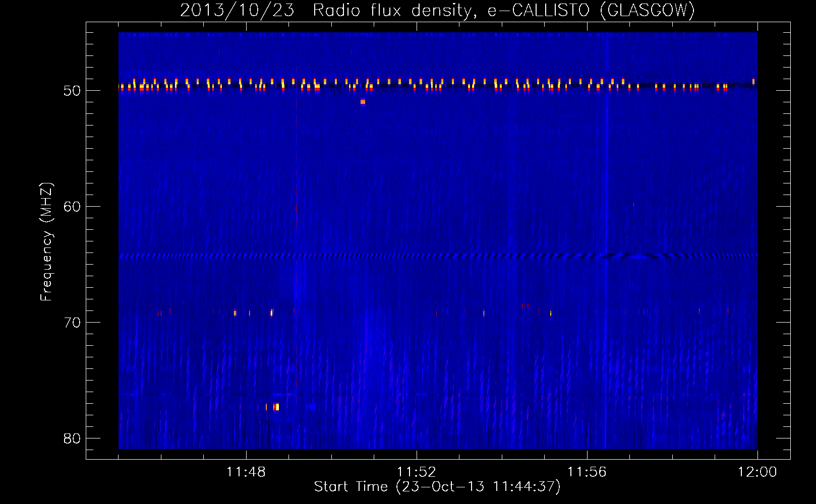
Task: Click the isolated orange spot just below 50 MHz
Action: (x=363, y=102)
